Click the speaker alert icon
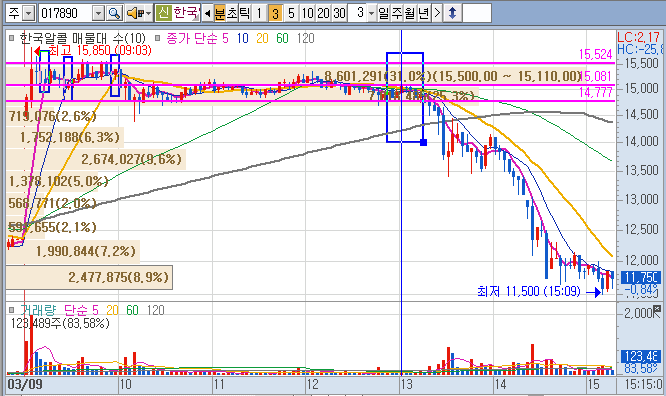Screen dimensions: 666x396 coord(135,13)
